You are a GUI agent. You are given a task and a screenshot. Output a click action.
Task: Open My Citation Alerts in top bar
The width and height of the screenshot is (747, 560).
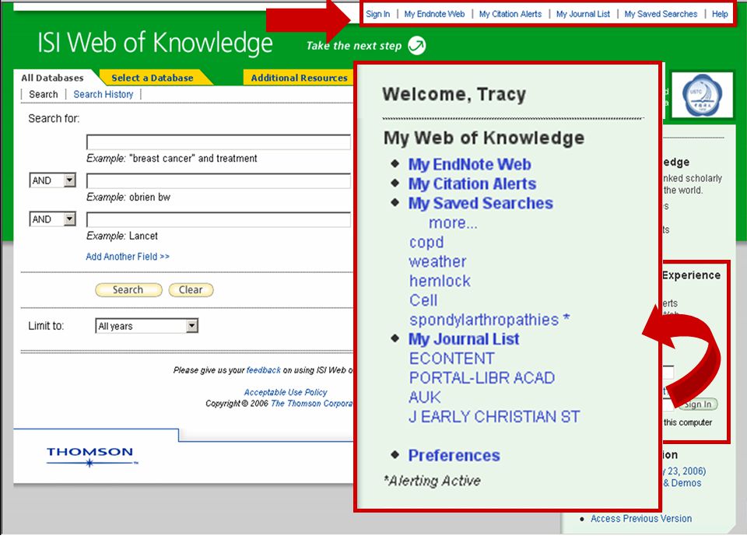(510, 14)
